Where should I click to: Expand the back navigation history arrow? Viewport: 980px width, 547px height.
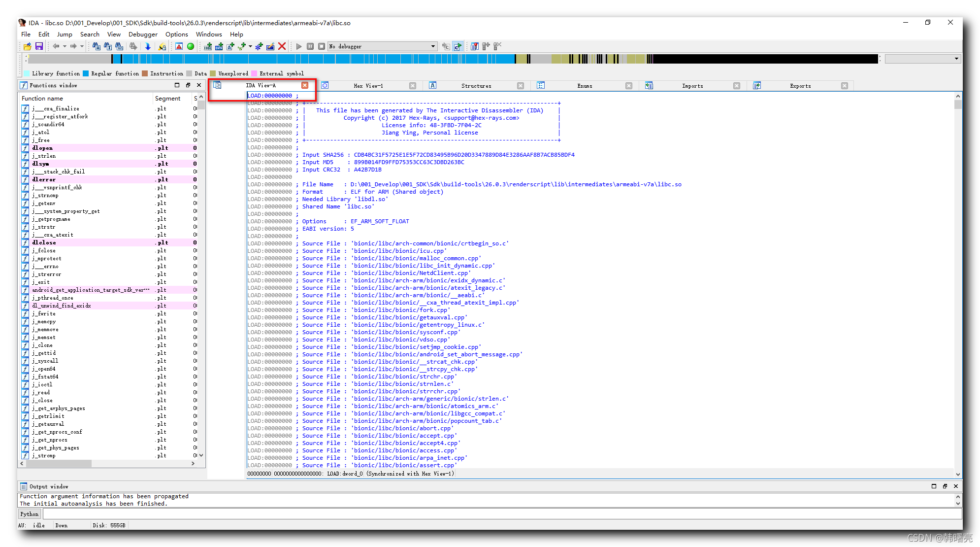click(65, 46)
